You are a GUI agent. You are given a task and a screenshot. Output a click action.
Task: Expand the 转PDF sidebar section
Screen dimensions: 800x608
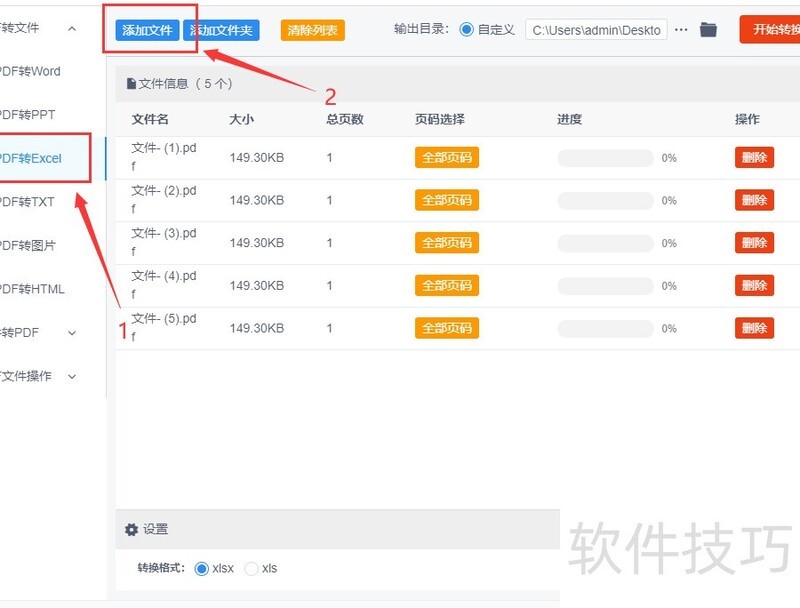[70, 332]
